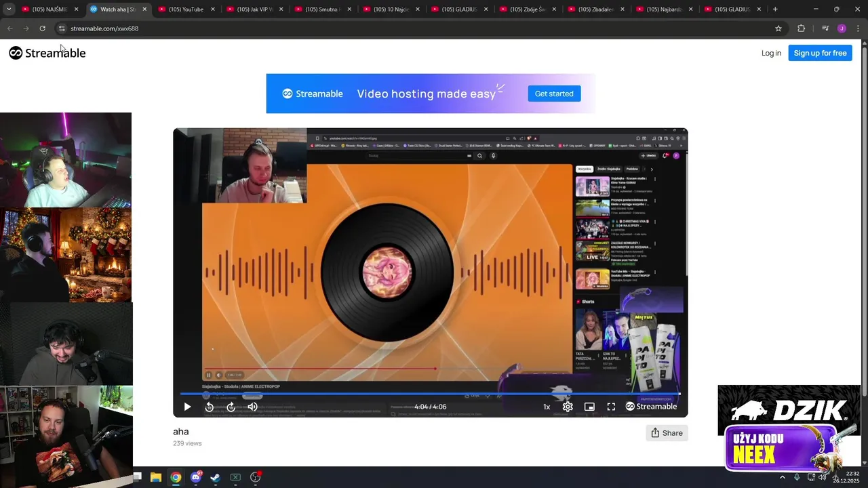The image size is (868, 488).
Task: View site information icon in the address bar
Action: coord(62,28)
